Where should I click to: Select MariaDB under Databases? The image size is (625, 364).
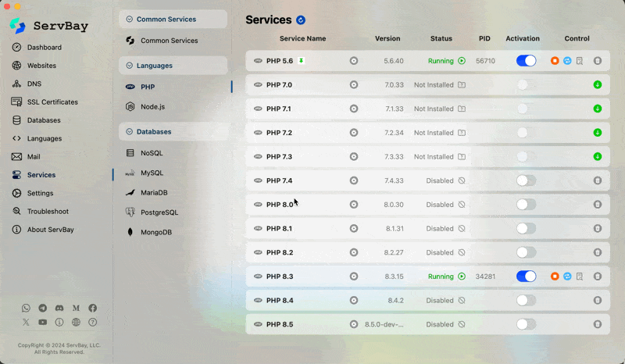(154, 192)
